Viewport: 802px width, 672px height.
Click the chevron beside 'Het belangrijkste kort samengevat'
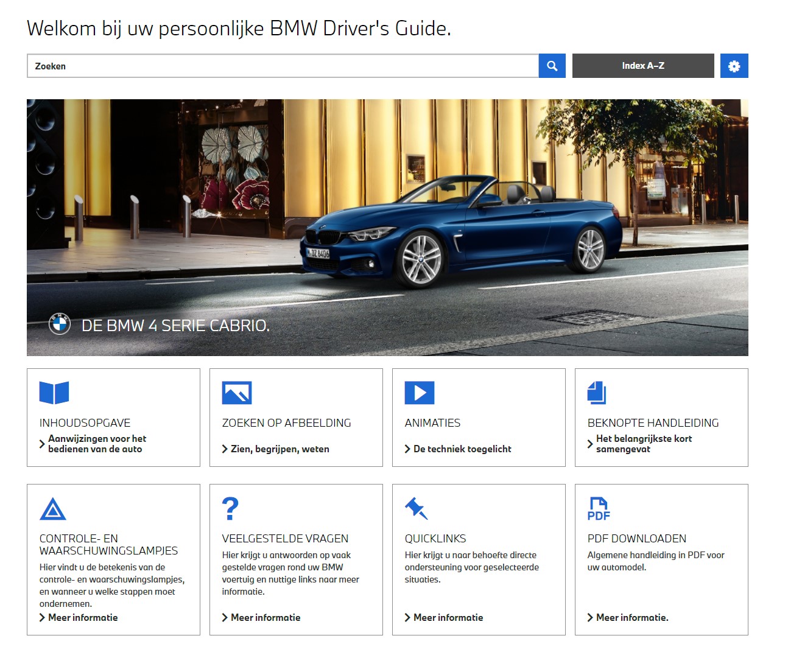click(590, 444)
